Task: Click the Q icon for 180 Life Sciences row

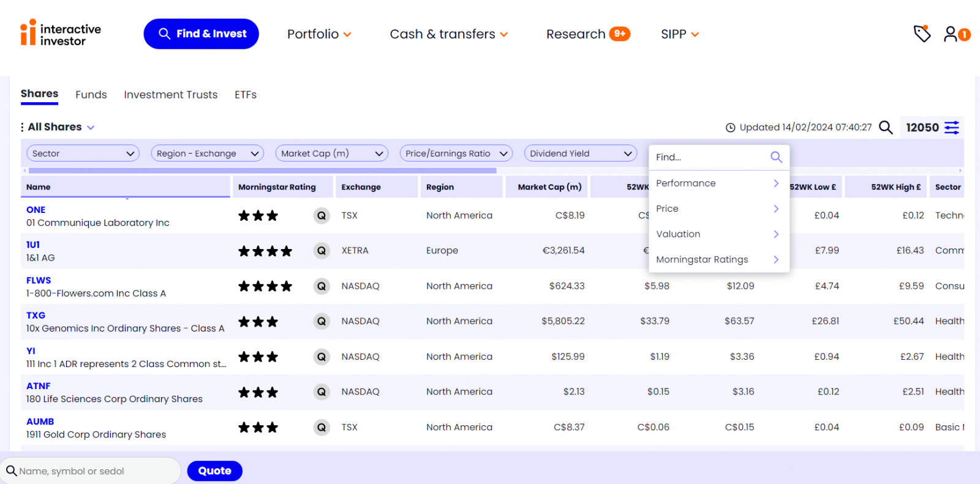Action: point(322,392)
